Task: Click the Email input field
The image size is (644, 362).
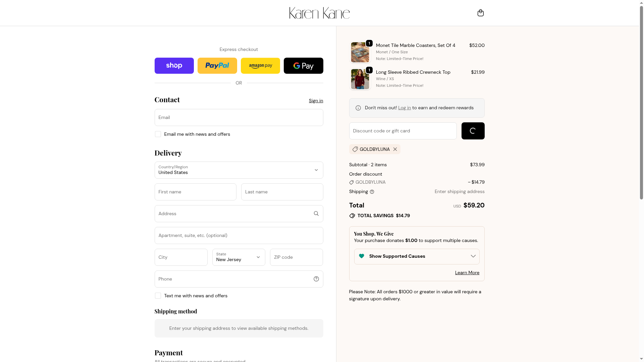Action: pyautogui.click(x=238, y=117)
